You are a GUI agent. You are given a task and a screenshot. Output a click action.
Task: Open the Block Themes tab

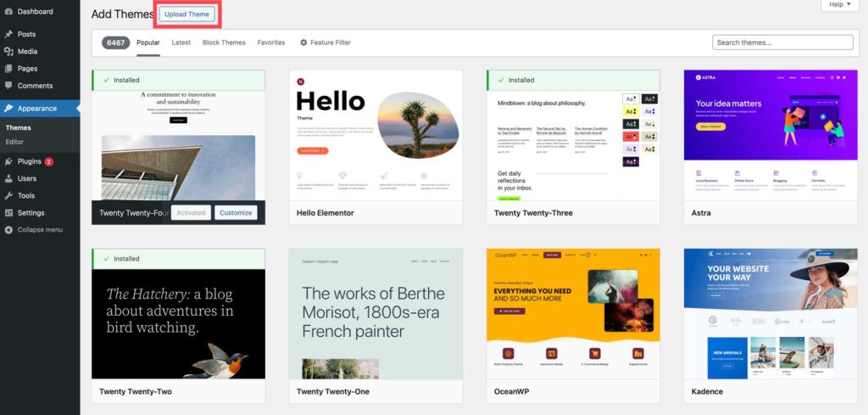point(224,42)
